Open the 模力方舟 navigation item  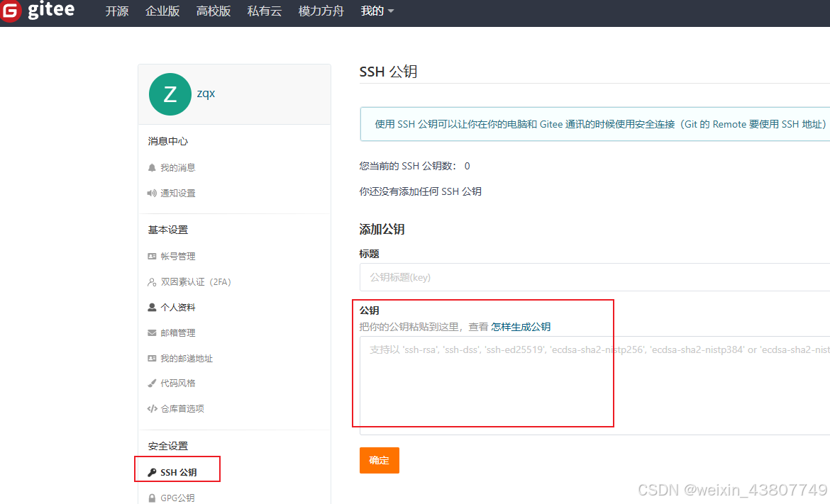[x=321, y=11]
